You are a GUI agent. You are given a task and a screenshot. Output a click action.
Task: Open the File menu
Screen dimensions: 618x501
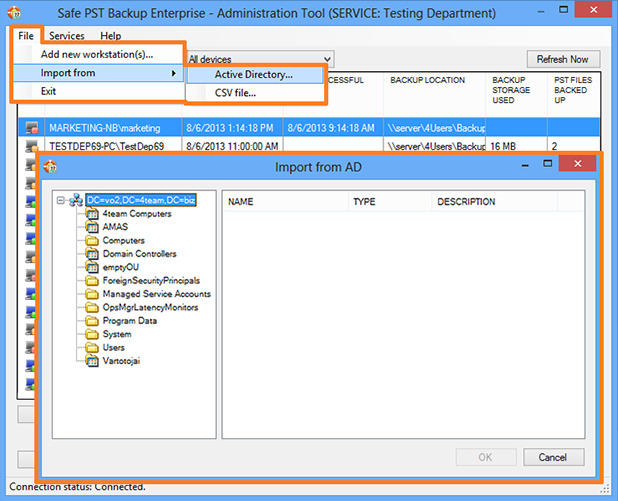pyautogui.click(x=26, y=36)
